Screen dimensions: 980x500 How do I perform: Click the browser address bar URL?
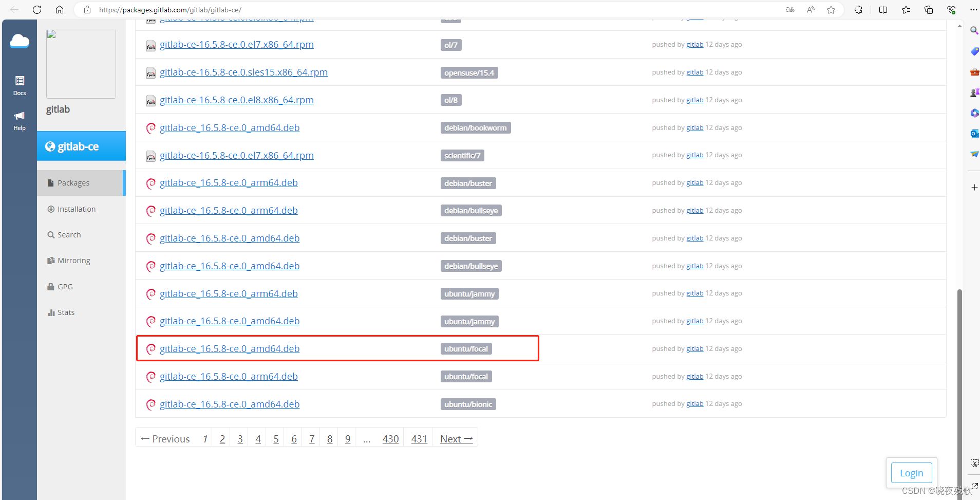[171, 10]
